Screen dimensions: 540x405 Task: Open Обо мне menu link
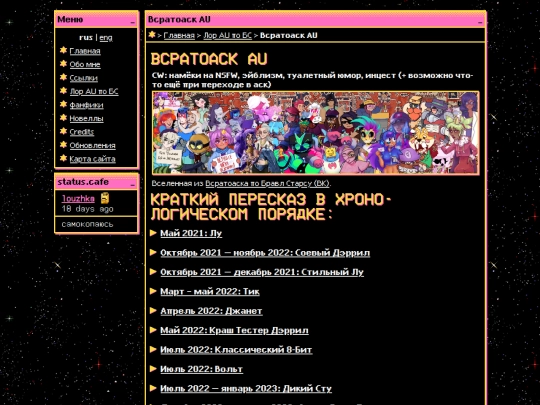85,64
